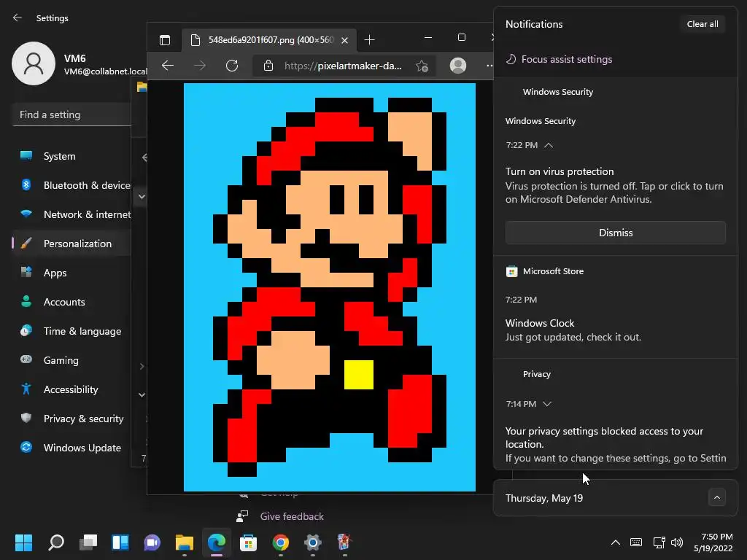747x560 pixels.
Task: Open Privacy & security settings
Action: (71, 419)
